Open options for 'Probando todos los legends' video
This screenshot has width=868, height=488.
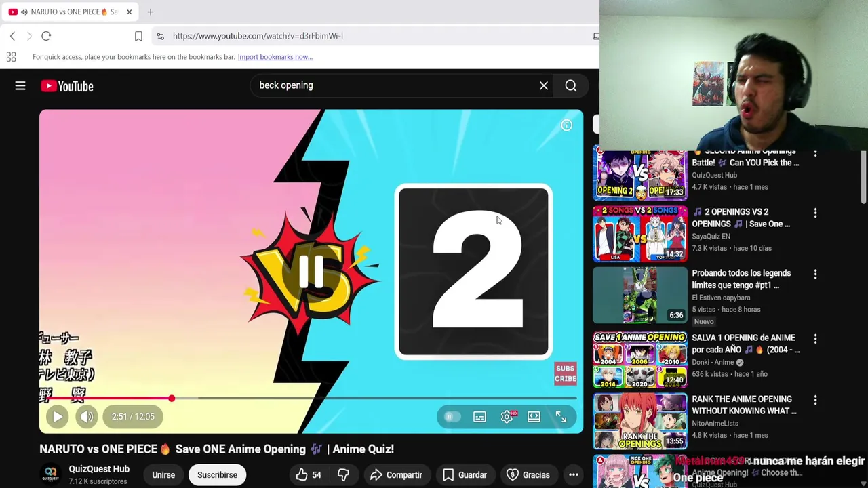pyautogui.click(x=815, y=274)
